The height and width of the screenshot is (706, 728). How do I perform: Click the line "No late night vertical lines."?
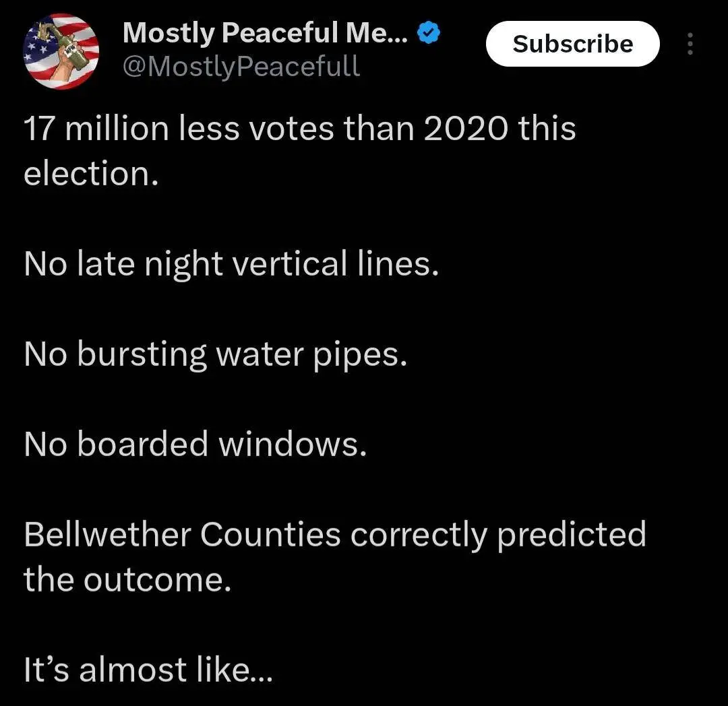click(x=231, y=264)
